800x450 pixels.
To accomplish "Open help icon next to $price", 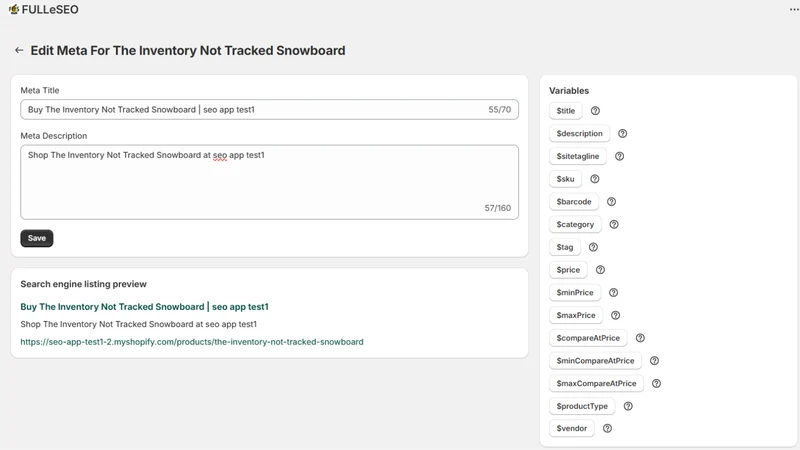I will click(x=600, y=269).
